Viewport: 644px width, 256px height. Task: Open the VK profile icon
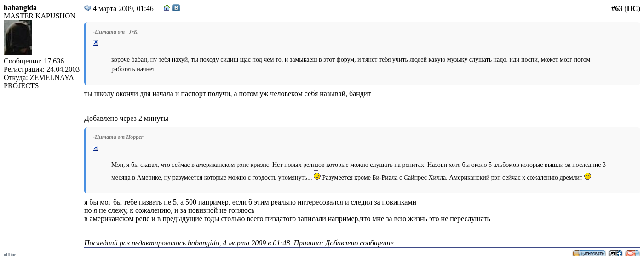(x=176, y=8)
